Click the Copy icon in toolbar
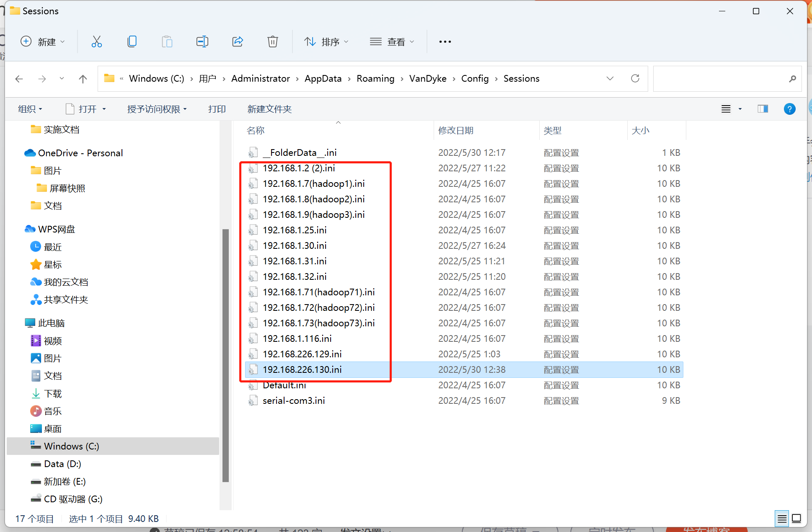The image size is (812, 532). [x=132, y=41]
